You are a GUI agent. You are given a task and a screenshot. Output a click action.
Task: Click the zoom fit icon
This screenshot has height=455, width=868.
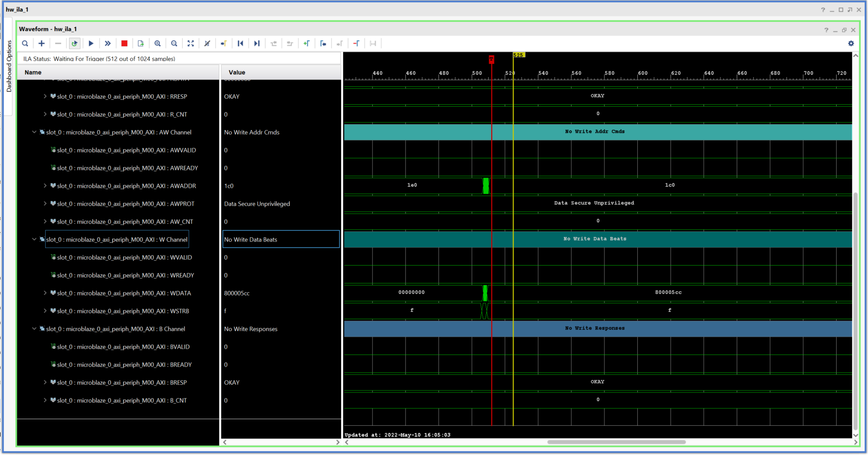tap(190, 44)
